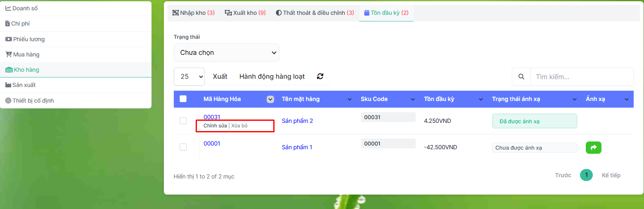The width and height of the screenshot is (644, 209).
Task: Click the search magnifier icon
Action: pyautogui.click(x=521, y=77)
